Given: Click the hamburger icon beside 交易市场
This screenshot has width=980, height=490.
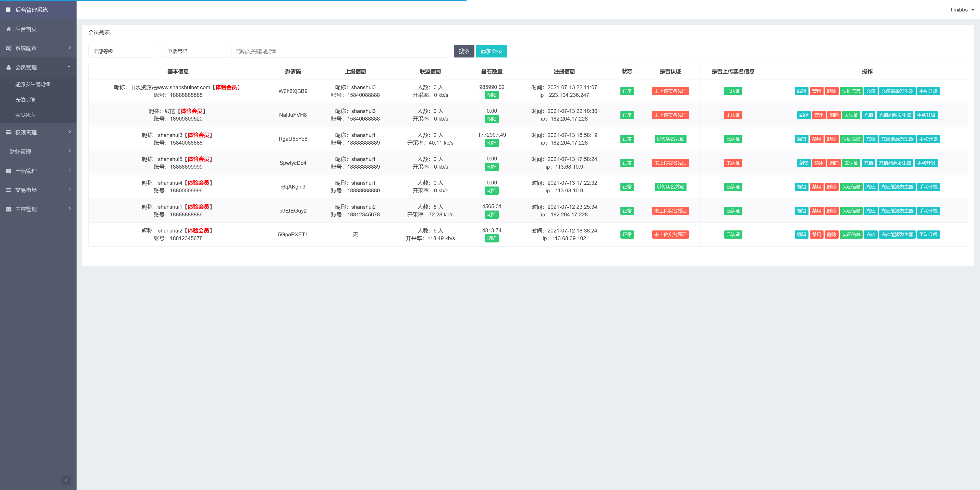Looking at the screenshot, I should click(x=8, y=190).
